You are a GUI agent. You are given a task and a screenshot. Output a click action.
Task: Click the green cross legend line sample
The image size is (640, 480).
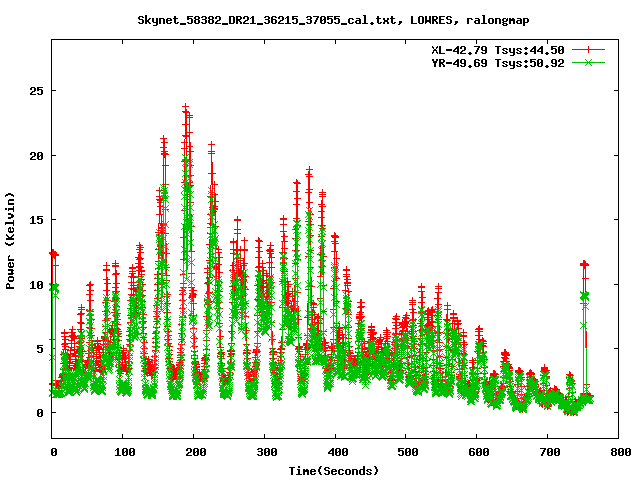point(588,62)
